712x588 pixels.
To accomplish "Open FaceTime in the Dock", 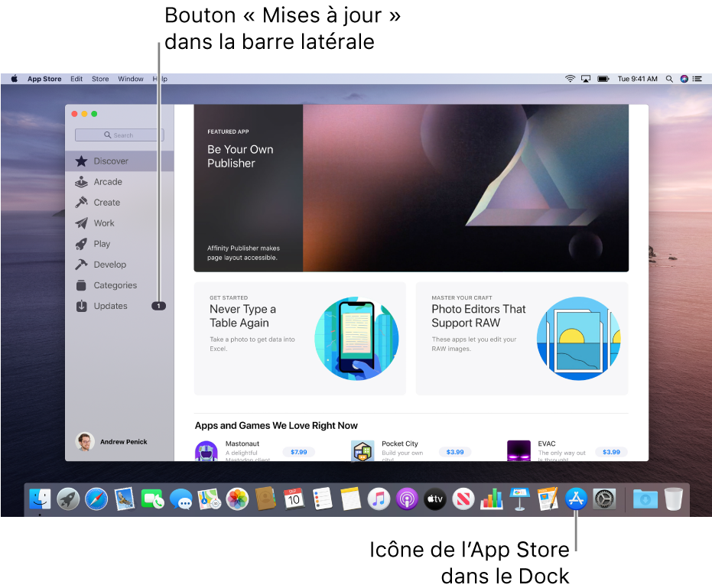I will (x=153, y=499).
